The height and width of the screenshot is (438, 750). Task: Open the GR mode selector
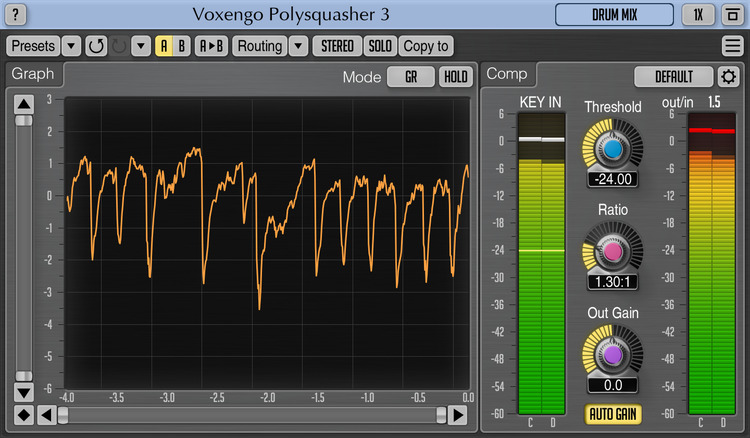pos(411,77)
